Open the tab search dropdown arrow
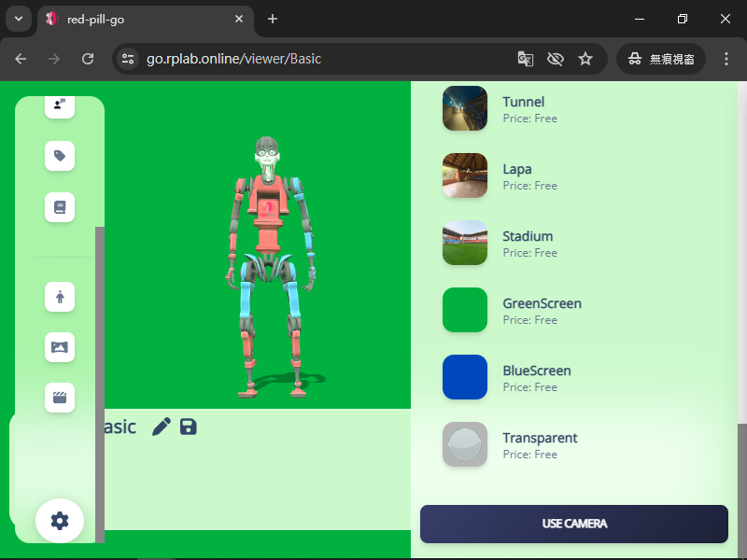 [x=18, y=19]
